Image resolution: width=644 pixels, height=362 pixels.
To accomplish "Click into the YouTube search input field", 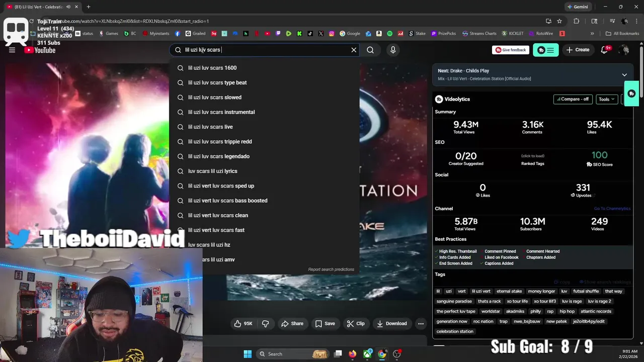I will (x=266, y=50).
